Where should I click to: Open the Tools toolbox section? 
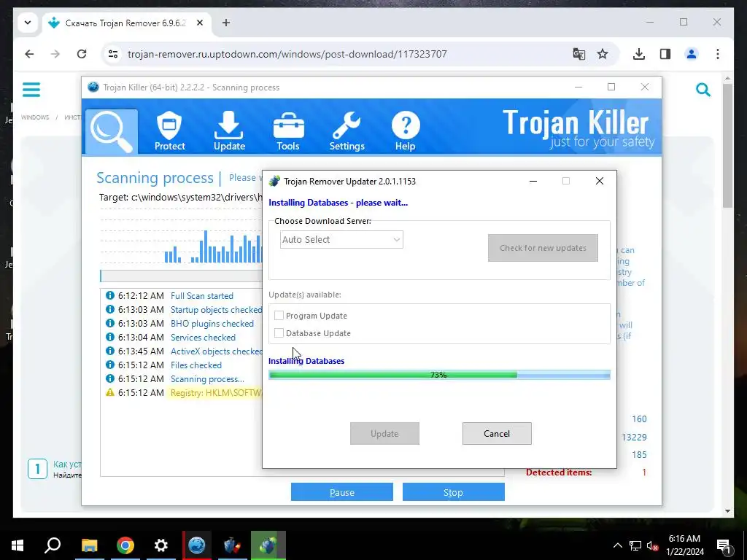point(288,131)
